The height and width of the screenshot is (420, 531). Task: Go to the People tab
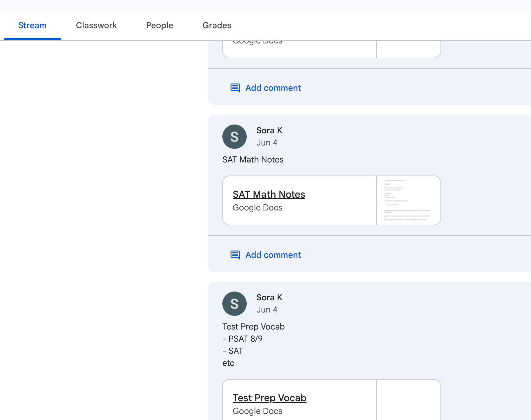(x=159, y=26)
